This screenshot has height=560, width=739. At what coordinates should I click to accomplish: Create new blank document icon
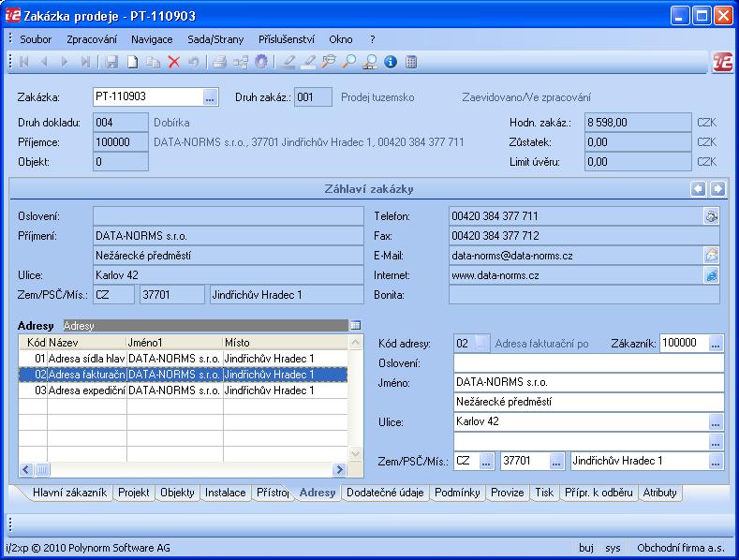pos(132,62)
